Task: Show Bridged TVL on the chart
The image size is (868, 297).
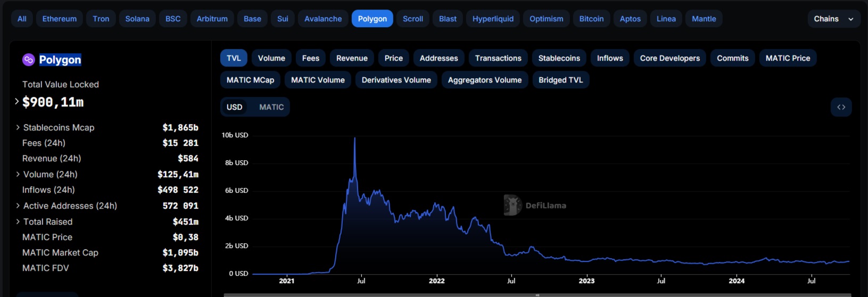Action: click(x=560, y=80)
